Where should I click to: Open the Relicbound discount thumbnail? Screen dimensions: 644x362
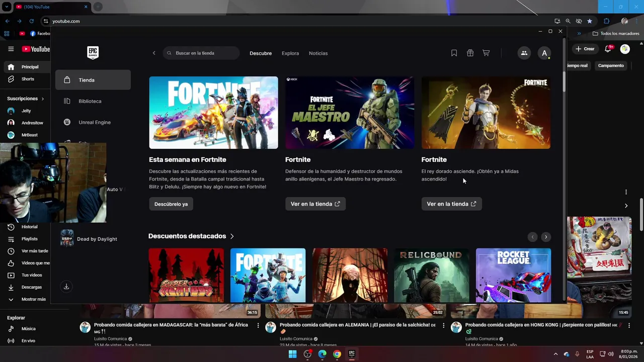click(432, 276)
